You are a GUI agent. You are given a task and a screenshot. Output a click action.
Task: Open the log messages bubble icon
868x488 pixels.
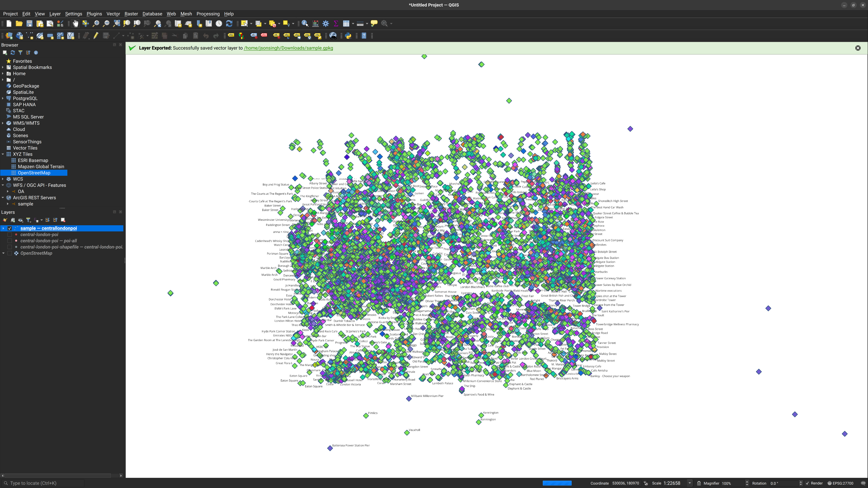(x=863, y=483)
